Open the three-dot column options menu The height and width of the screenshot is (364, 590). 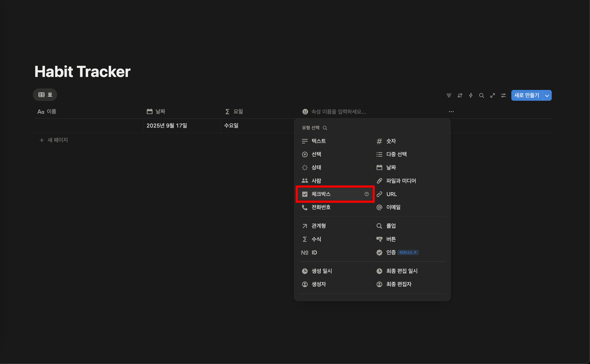(x=451, y=112)
